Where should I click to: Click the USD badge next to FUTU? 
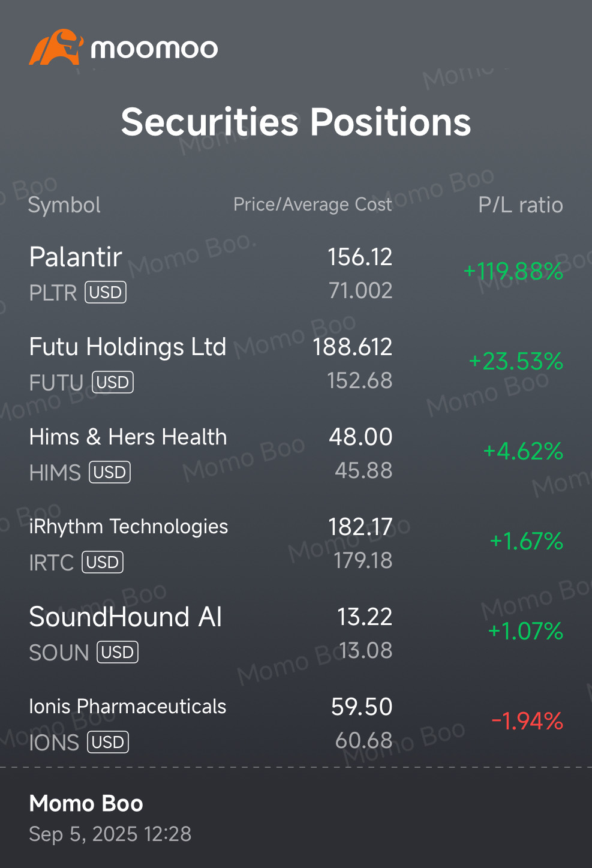pos(113,382)
